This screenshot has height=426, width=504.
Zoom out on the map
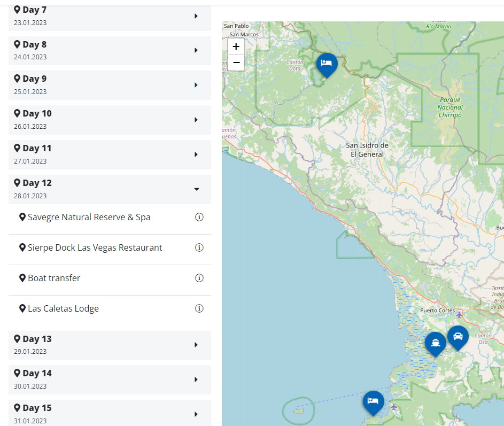point(236,63)
